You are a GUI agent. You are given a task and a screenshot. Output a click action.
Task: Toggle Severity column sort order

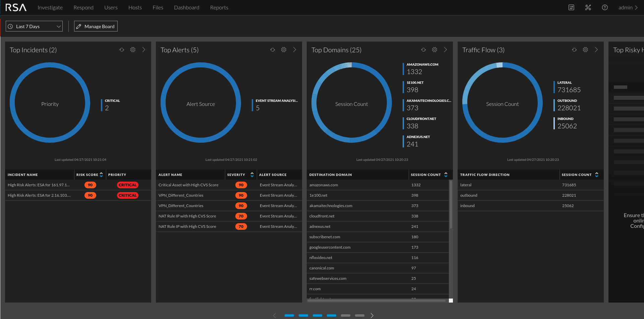coord(252,175)
